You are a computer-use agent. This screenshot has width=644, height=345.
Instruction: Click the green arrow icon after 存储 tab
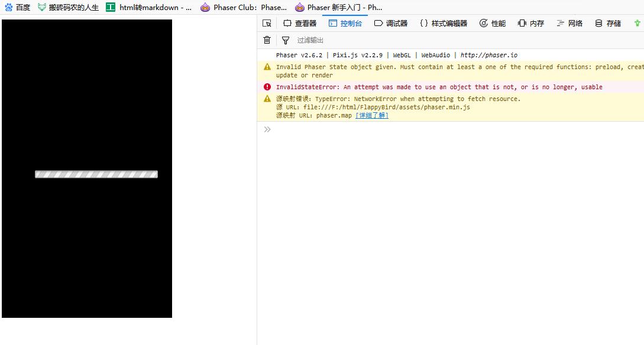coord(637,24)
